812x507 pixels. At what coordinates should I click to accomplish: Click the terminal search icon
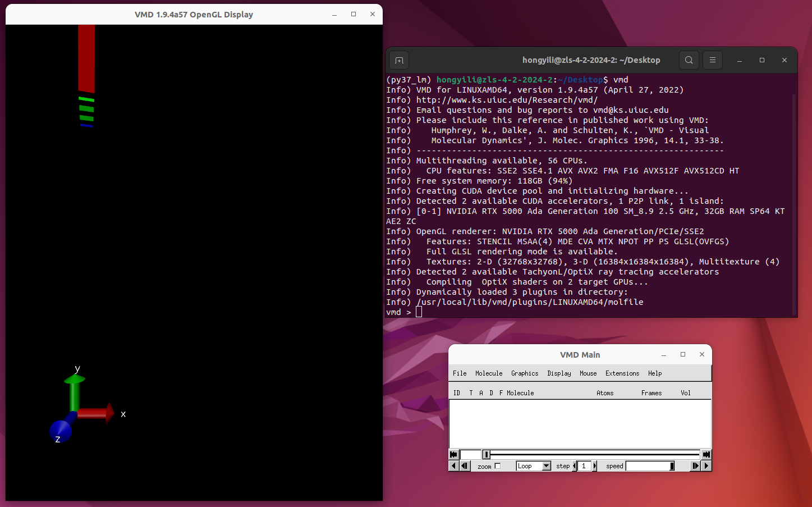point(689,60)
